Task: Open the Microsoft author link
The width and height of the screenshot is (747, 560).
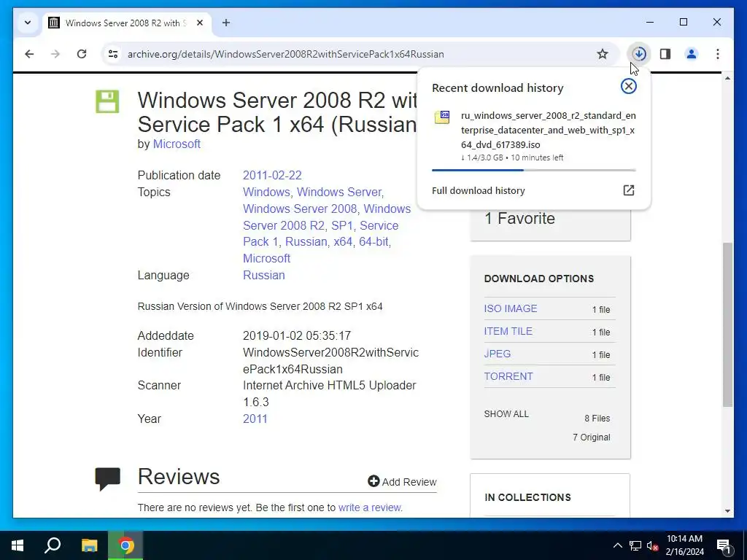Action: click(x=177, y=144)
